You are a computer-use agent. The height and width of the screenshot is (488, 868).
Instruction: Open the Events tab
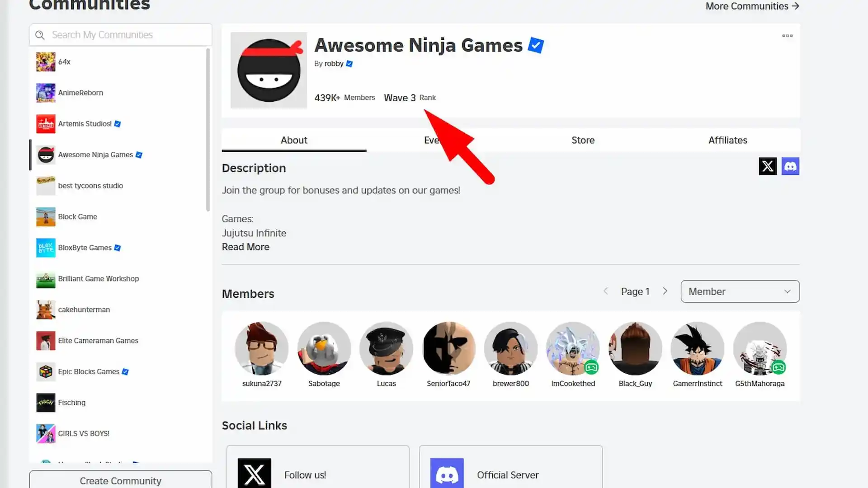[x=438, y=140]
